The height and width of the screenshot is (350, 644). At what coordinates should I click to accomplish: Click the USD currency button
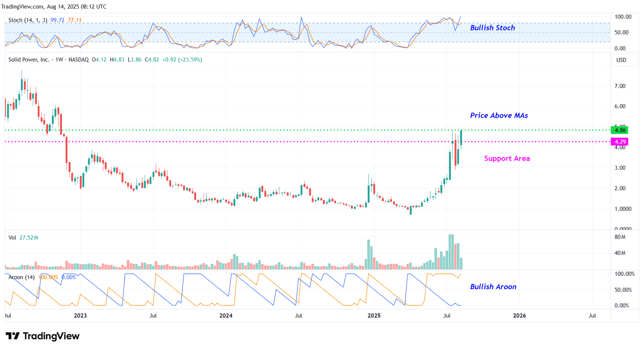(x=625, y=60)
